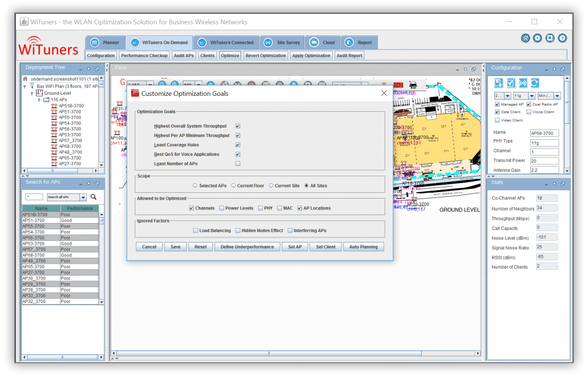This screenshot has height=376, width=588.
Task: Enable the Voice Client checkbox
Action: coord(529,112)
